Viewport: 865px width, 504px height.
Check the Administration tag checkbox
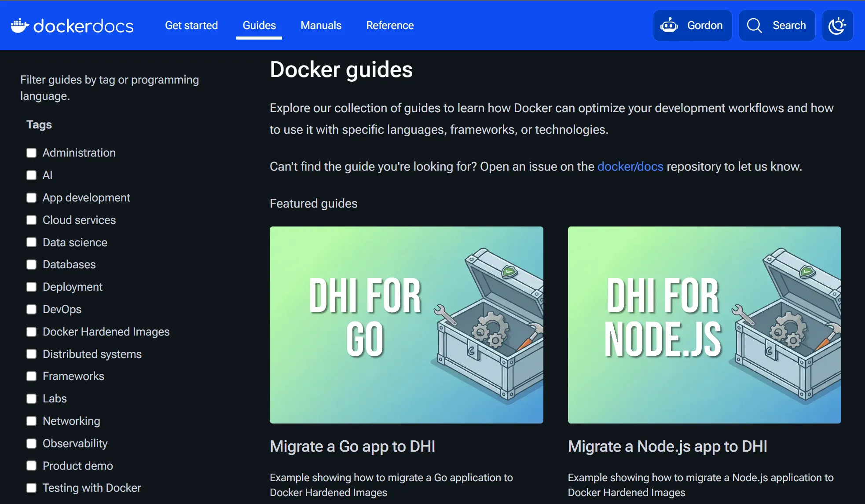pos(31,153)
